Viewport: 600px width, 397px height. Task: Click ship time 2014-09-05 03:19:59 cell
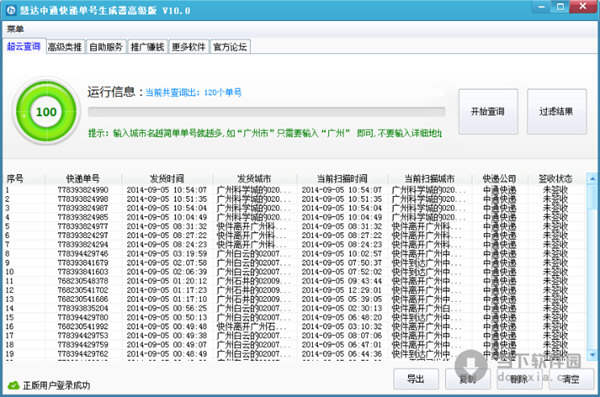click(x=167, y=254)
